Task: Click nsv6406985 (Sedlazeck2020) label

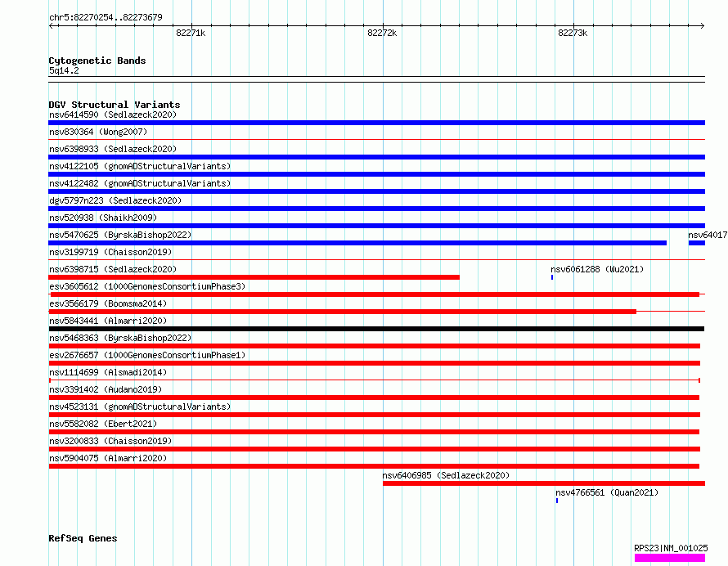Action: click(x=446, y=475)
